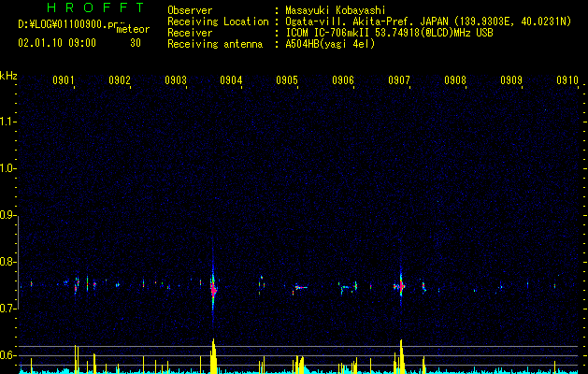This screenshot has width=588, height=374.
Task: Select the log file path D:¥LOG¥01100900
Action: (63, 24)
